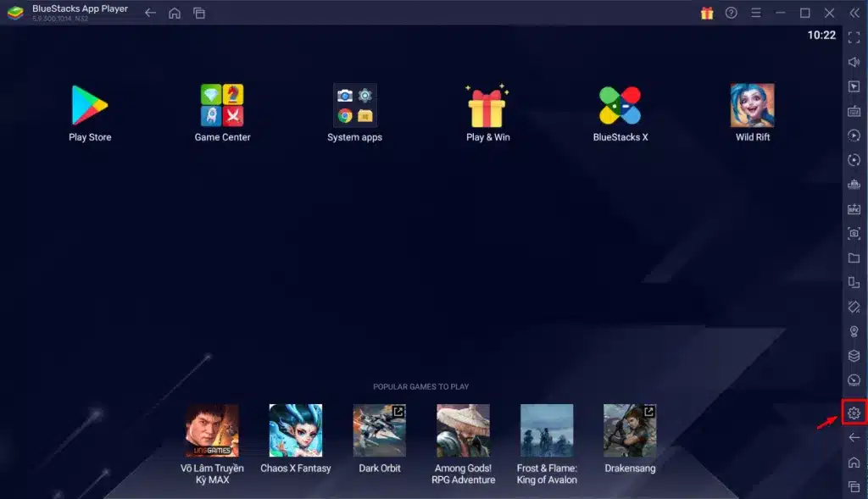Image resolution: width=868 pixels, height=499 pixels.
Task: Toggle the lock cursor tool
Action: [x=854, y=86]
